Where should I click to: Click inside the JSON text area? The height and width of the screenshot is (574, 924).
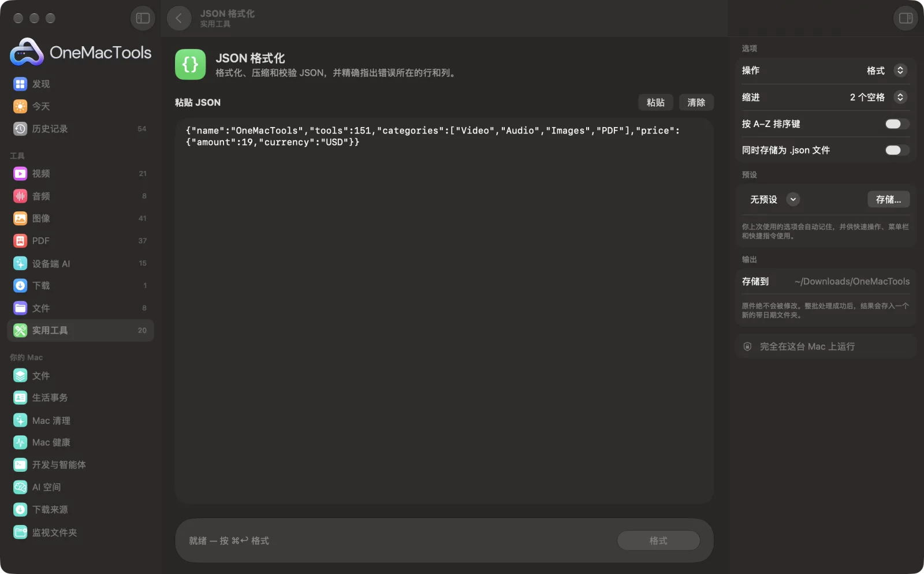(x=444, y=311)
